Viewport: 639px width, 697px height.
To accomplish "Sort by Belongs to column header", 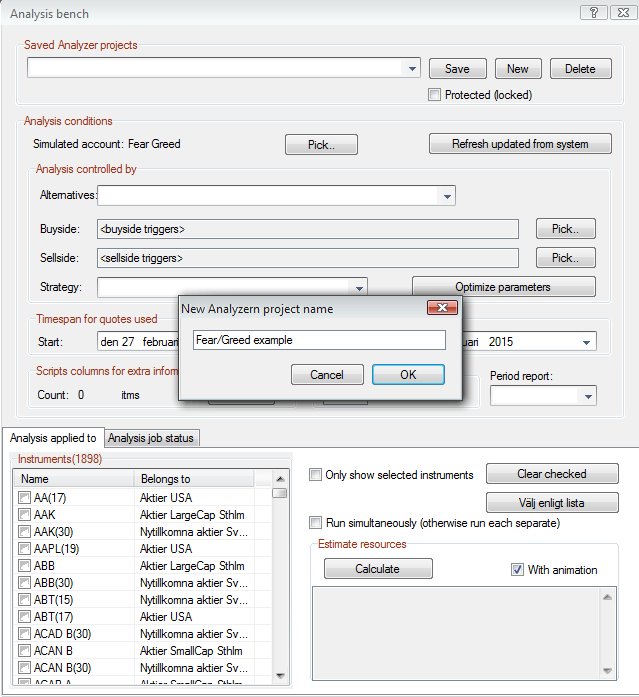I will coord(194,479).
